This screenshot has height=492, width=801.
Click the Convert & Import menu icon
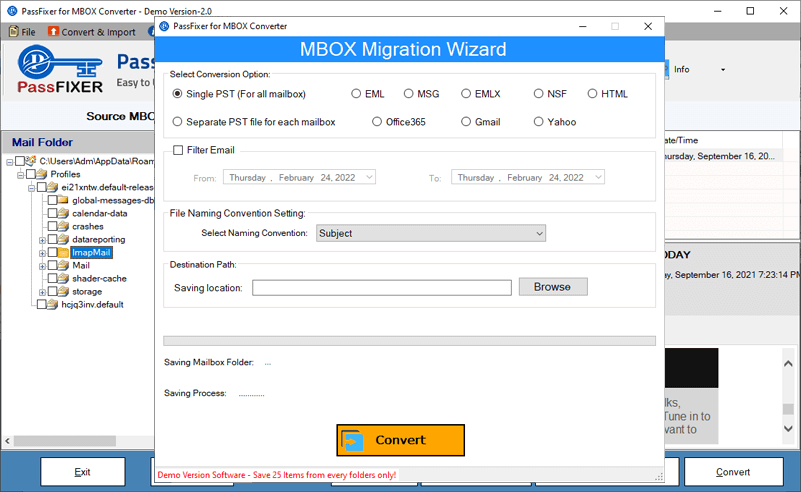coord(53,31)
